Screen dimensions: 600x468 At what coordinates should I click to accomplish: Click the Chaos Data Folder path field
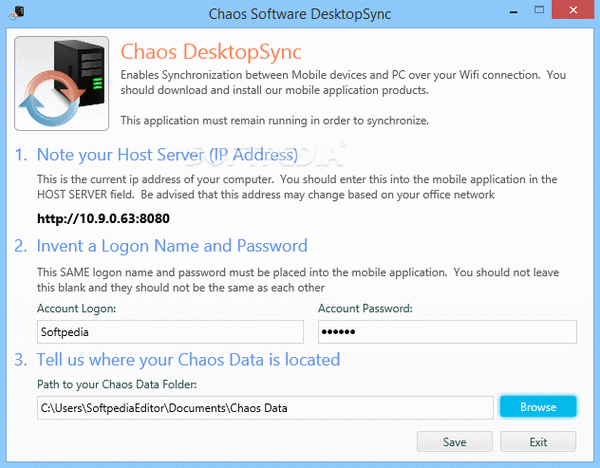[265, 408]
